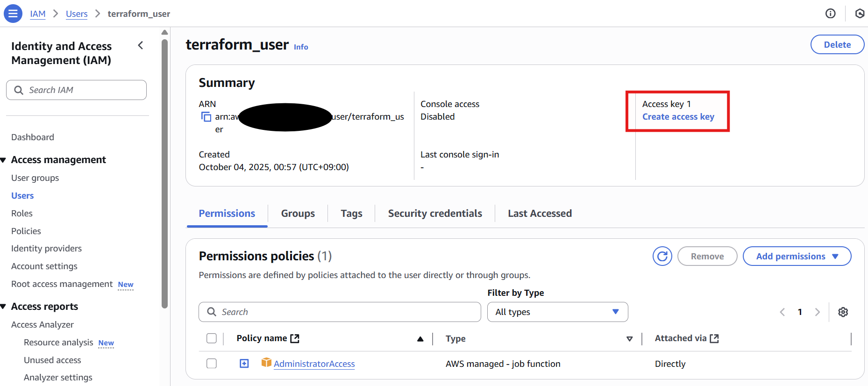Open the hamburger navigation menu
868x386 pixels.
13,14
